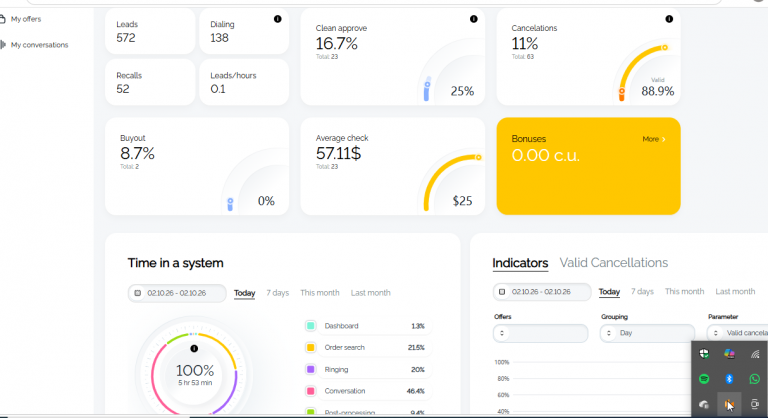Click the info icon on Cancelations card

[x=669, y=19]
